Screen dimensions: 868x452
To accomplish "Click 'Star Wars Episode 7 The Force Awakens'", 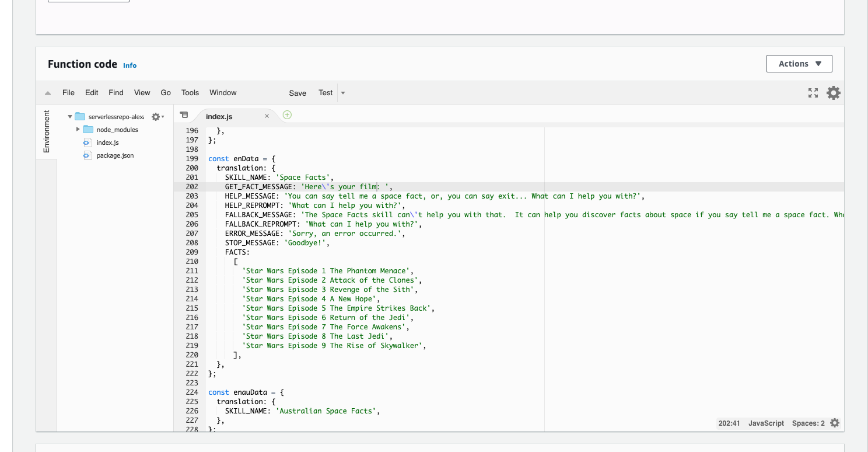I will pos(325,327).
